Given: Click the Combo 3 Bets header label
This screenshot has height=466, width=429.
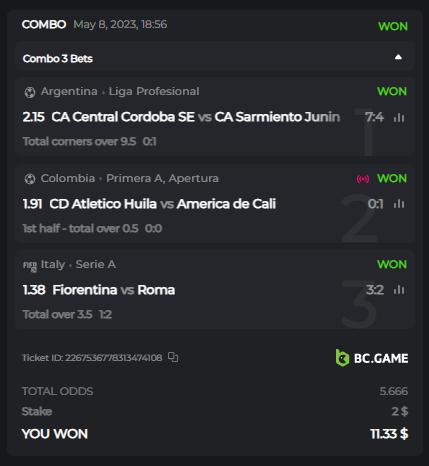Looking at the screenshot, I should click(x=58, y=59).
